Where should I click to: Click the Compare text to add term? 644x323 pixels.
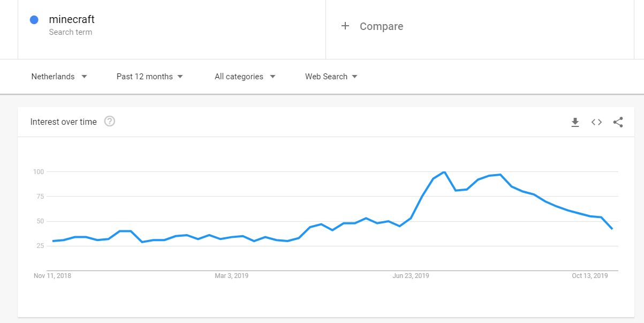click(x=381, y=26)
